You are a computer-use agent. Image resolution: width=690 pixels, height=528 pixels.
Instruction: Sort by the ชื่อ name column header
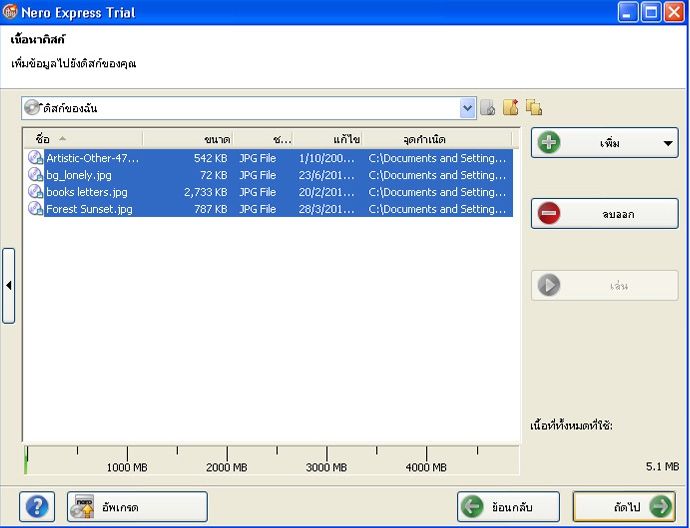coord(84,139)
